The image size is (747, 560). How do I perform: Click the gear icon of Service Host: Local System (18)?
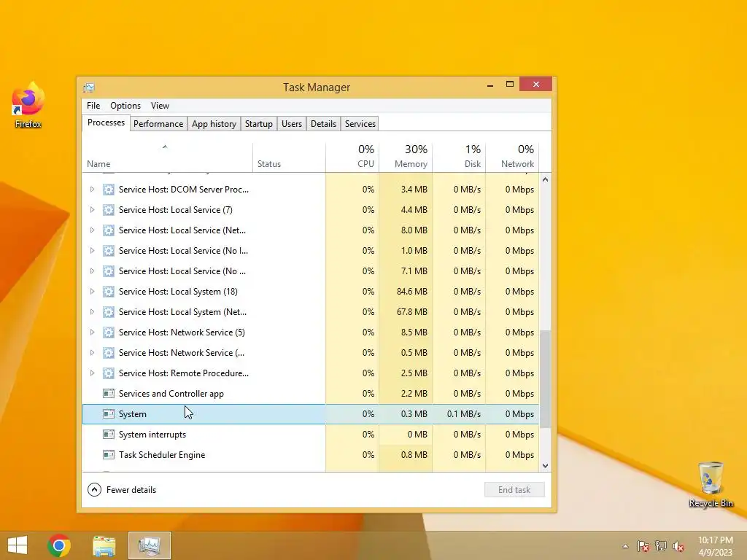[x=109, y=292]
